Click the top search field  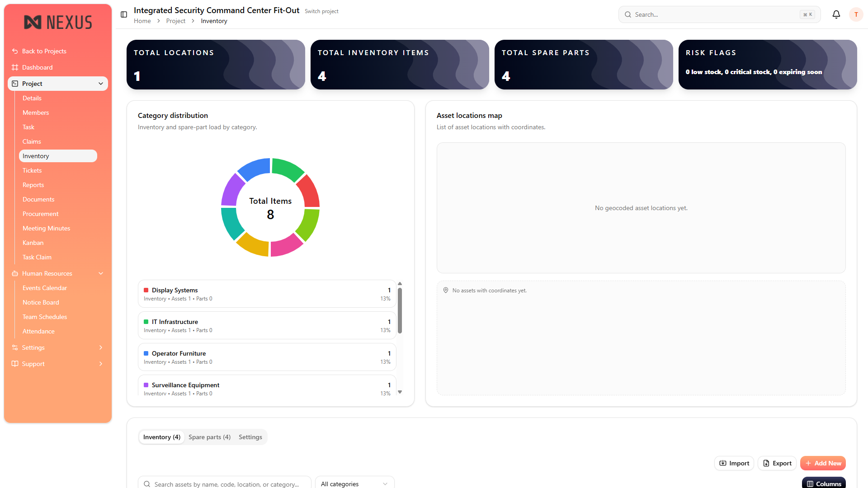pyautogui.click(x=719, y=14)
